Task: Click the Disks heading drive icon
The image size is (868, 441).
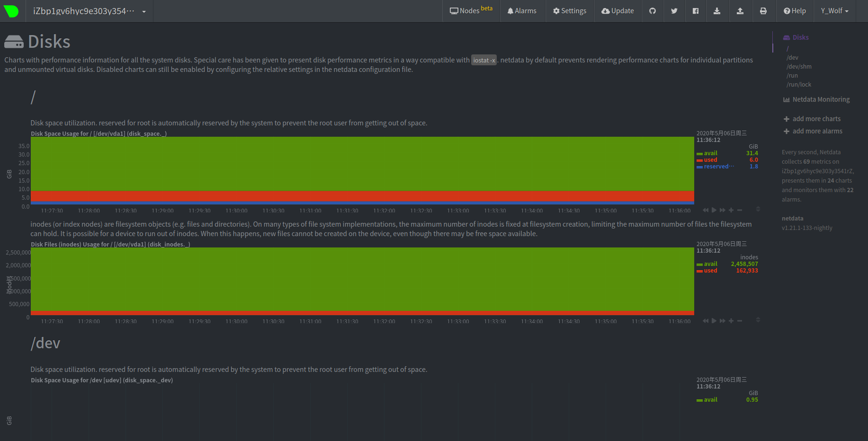Action: pos(14,42)
